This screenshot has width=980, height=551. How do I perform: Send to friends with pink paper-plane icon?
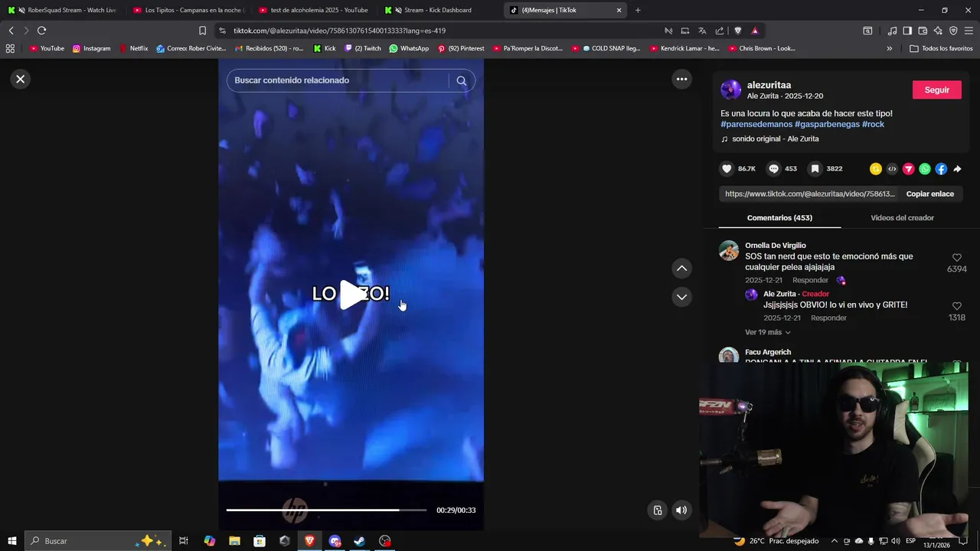coord(908,168)
